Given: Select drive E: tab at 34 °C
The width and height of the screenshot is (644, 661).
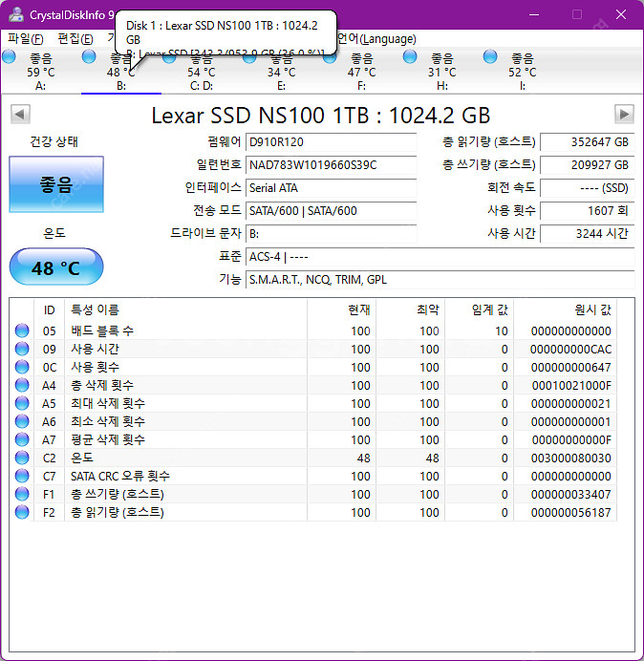Looking at the screenshot, I should pos(281,72).
